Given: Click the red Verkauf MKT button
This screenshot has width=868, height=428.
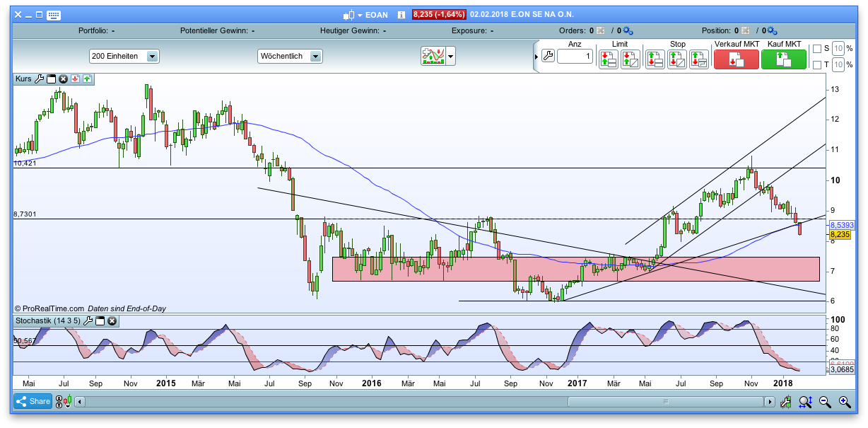Looking at the screenshot, I should tap(737, 59).
